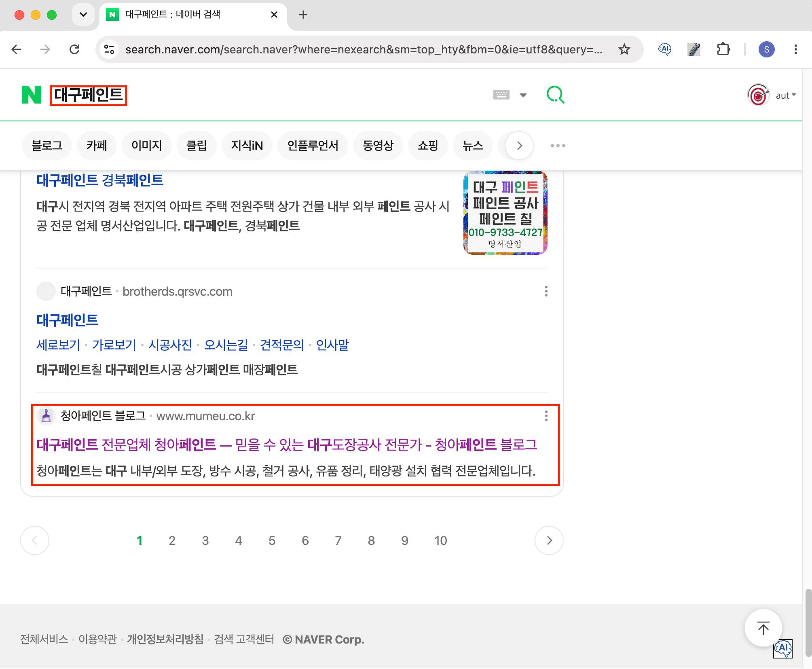
Task: Go to results page 5
Action: click(272, 540)
